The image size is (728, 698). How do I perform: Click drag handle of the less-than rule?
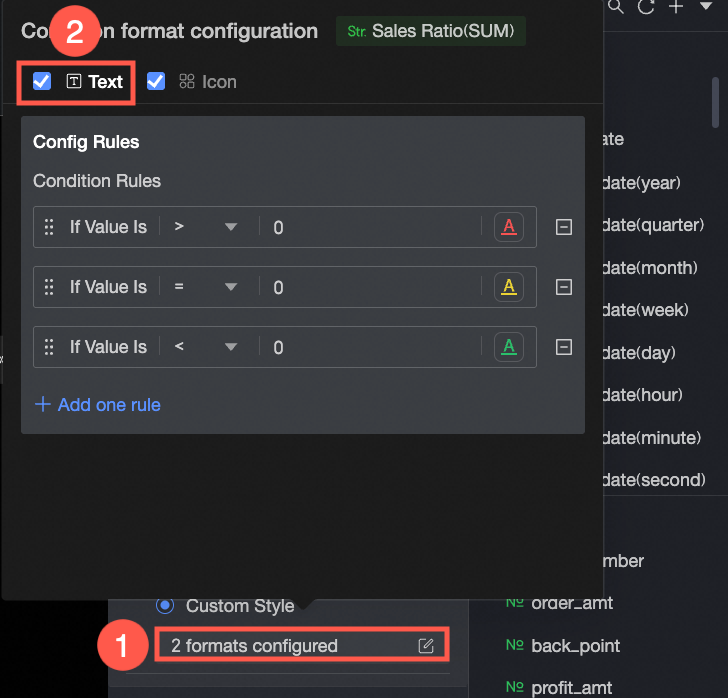tap(49, 347)
